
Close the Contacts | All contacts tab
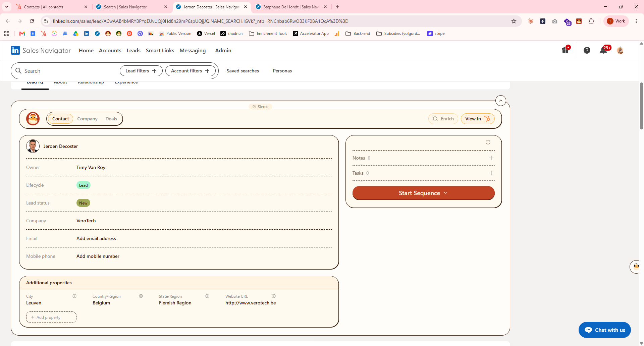86,7
